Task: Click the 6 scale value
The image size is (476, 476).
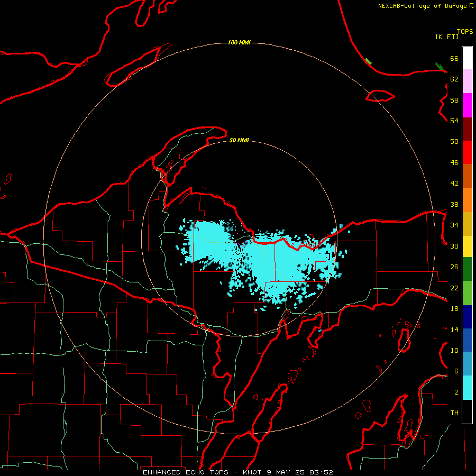Action: pyautogui.click(x=456, y=371)
